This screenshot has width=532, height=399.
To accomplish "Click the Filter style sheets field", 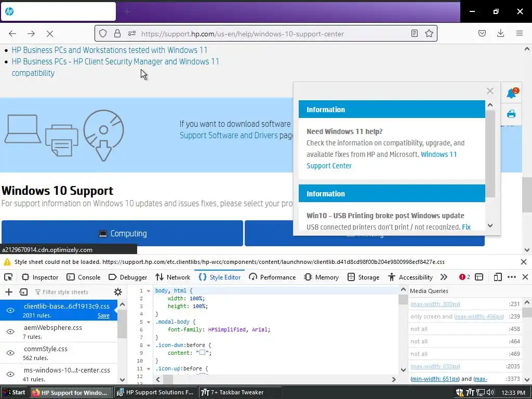I will [73, 292].
